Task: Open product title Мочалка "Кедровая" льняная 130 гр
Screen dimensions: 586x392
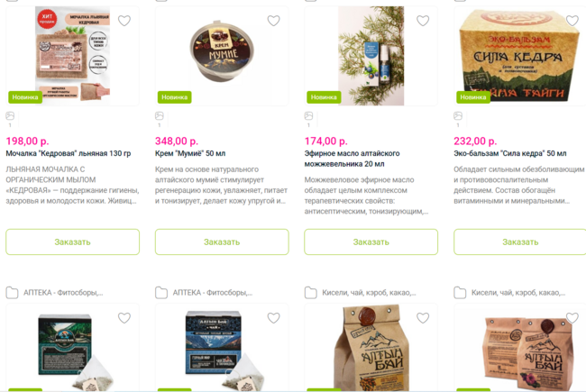Action: [x=69, y=153]
